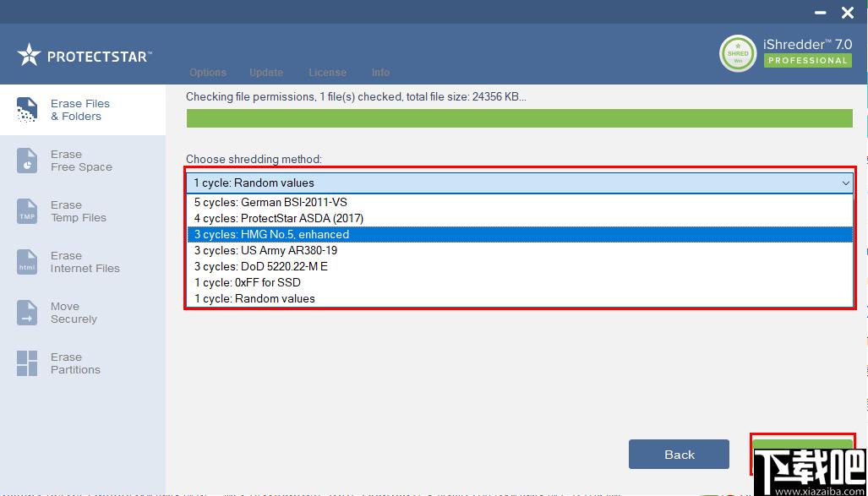
Task: Click the Erase Files & Folders sidebar icon
Action: click(x=27, y=110)
